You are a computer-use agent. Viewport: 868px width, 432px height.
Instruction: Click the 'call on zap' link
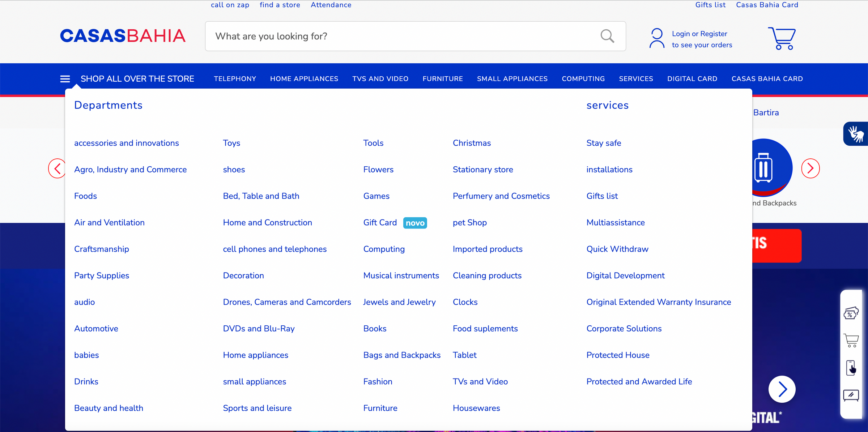point(230,5)
